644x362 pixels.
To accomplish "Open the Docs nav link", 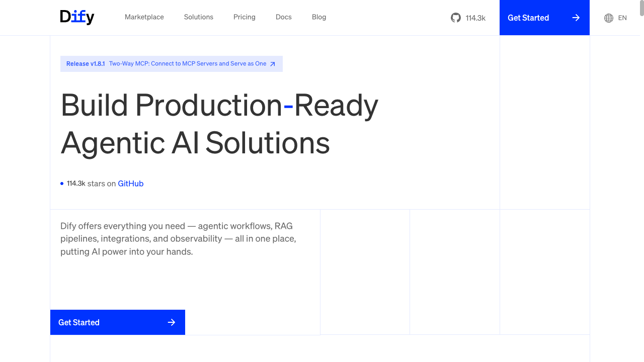I will (x=284, y=17).
